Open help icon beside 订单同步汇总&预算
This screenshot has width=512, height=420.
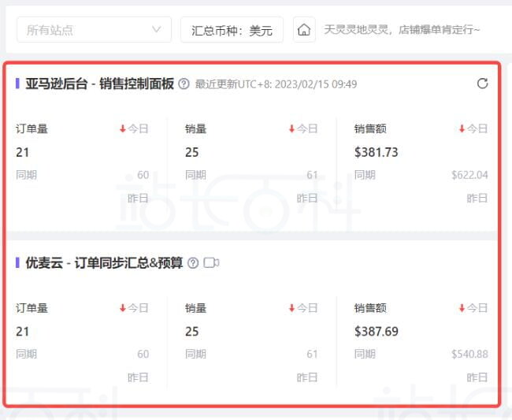point(193,263)
